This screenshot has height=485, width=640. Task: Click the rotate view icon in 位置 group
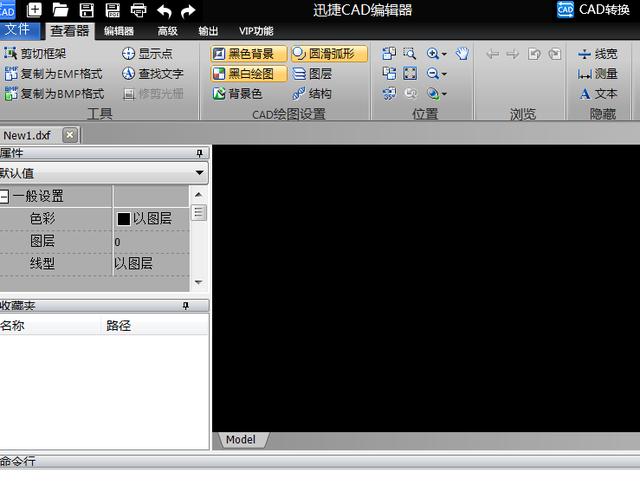coord(389,94)
